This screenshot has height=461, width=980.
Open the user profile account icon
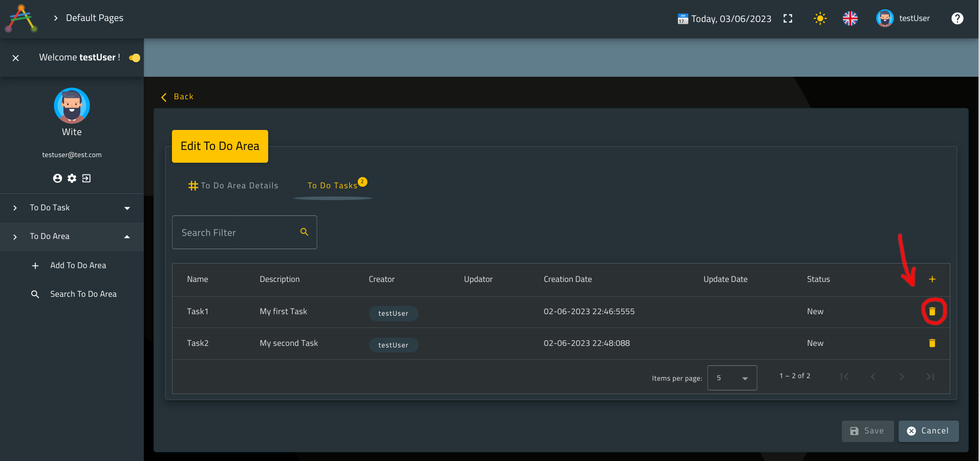(x=57, y=178)
